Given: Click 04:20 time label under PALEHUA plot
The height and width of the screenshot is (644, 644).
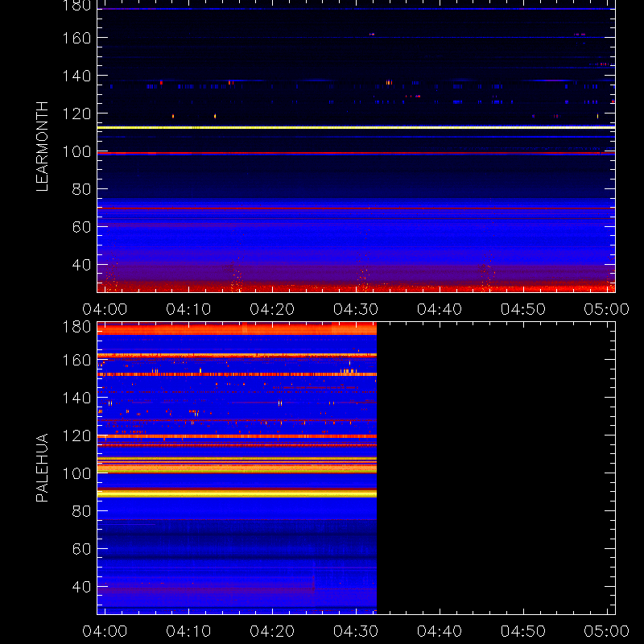Looking at the screenshot, I should coord(272,631).
